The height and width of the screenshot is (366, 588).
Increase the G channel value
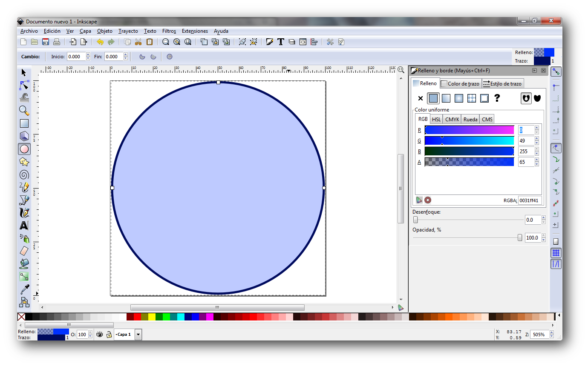click(x=537, y=139)
